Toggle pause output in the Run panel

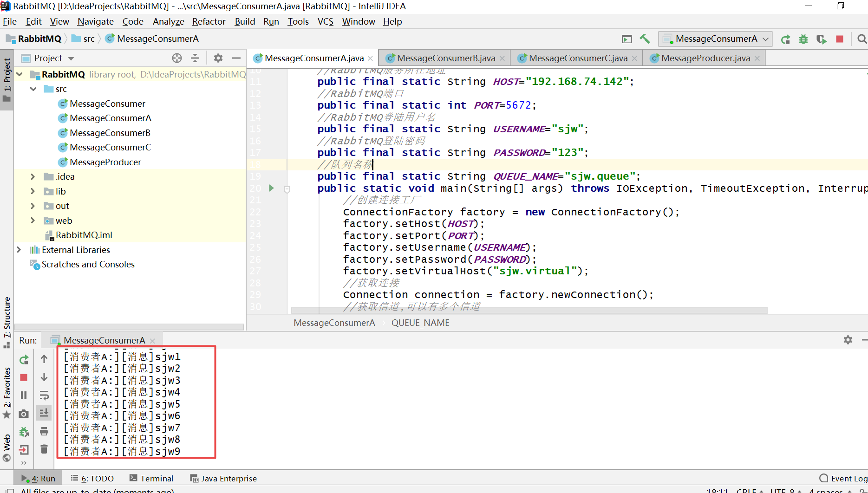(x=24, y=395)
